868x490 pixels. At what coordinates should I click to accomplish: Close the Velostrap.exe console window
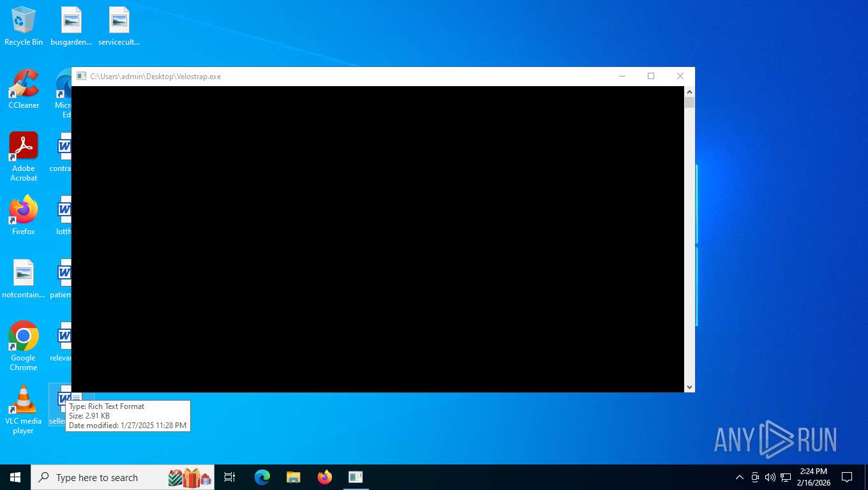click(680, 76)
